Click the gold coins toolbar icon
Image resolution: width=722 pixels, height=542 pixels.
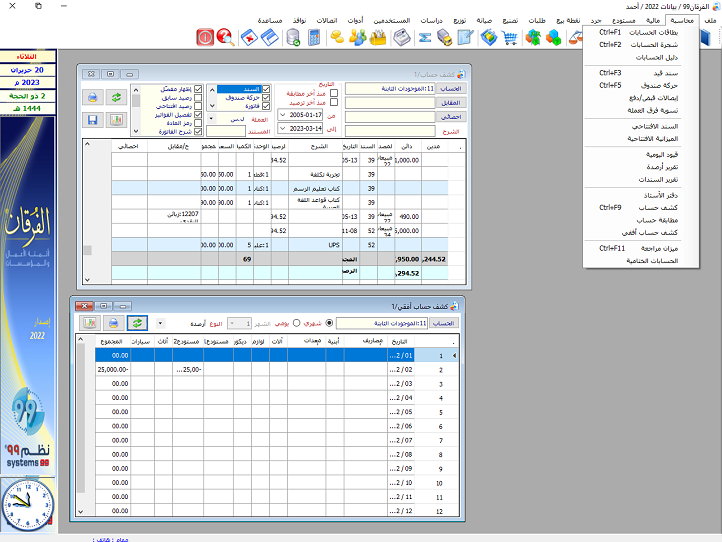tap(338, 38)
